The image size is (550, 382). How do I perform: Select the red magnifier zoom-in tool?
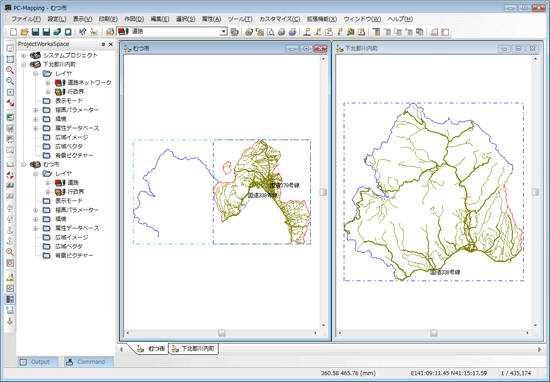click(10, 70)
